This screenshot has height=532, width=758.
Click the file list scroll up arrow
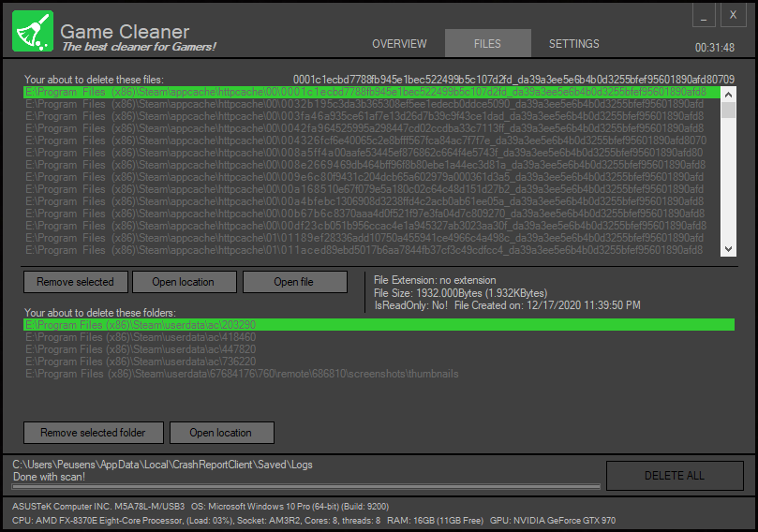coord(728,95)
